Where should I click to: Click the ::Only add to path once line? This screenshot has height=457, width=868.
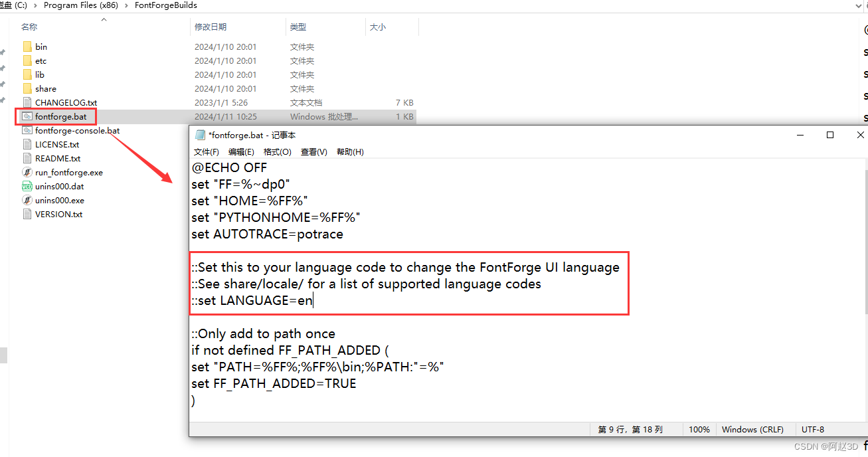pyautogui.click(x=263, y=333)
